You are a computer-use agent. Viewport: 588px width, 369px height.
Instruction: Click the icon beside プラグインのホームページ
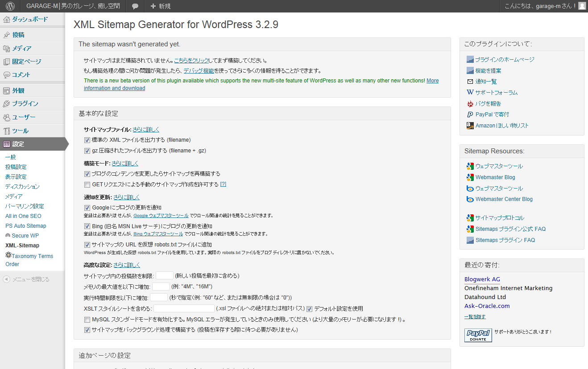pyautogui.click(x=470, y=59)
